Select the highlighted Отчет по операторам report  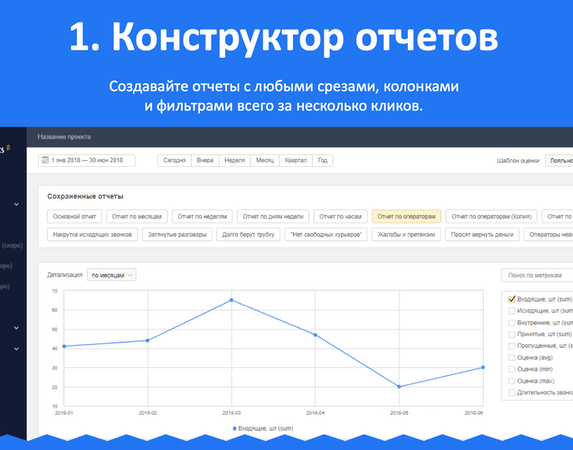point(406,216)
